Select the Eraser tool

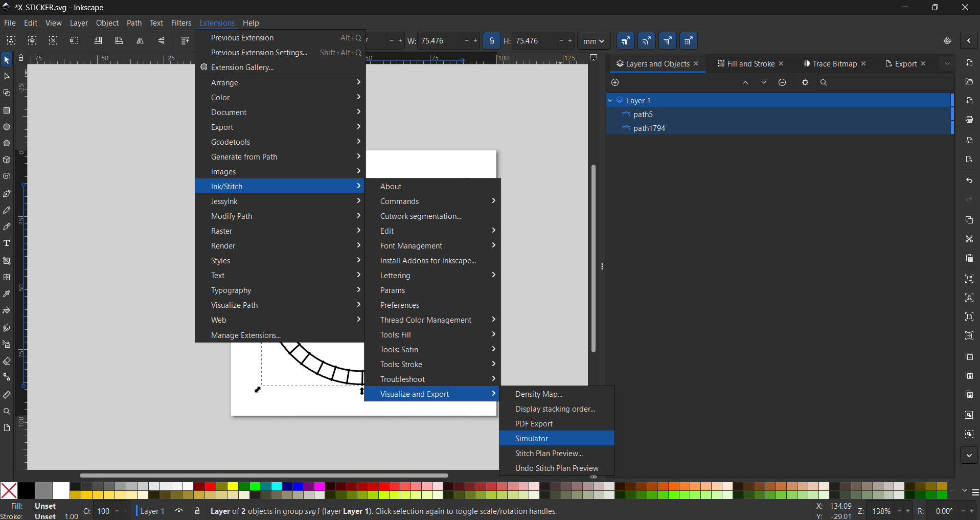point(7,361)
